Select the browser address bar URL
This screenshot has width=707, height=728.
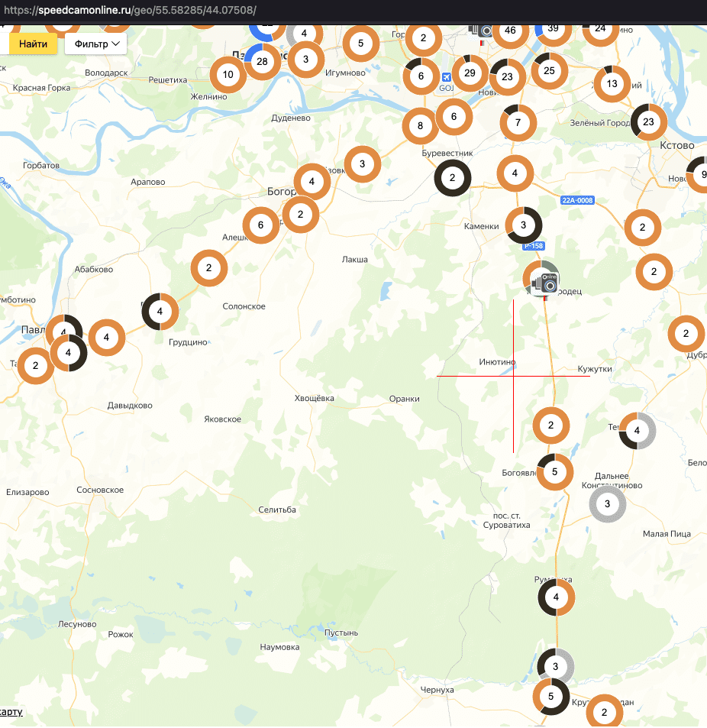tap(130, 10)
